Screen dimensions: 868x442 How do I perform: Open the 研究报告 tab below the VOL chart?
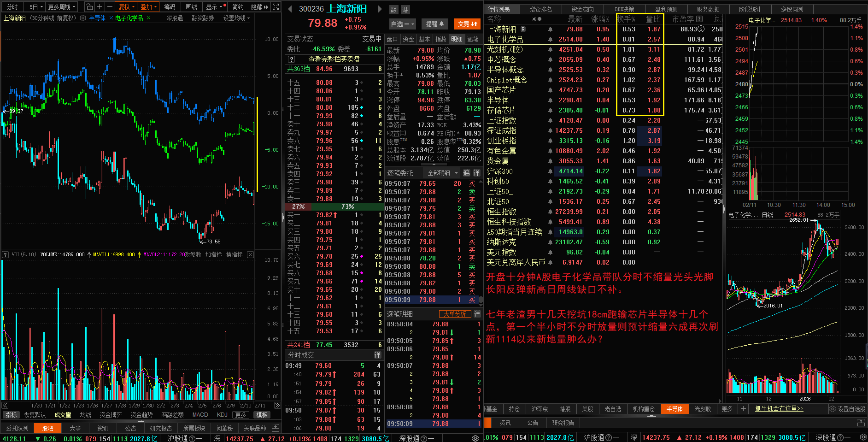coord(161,428)
